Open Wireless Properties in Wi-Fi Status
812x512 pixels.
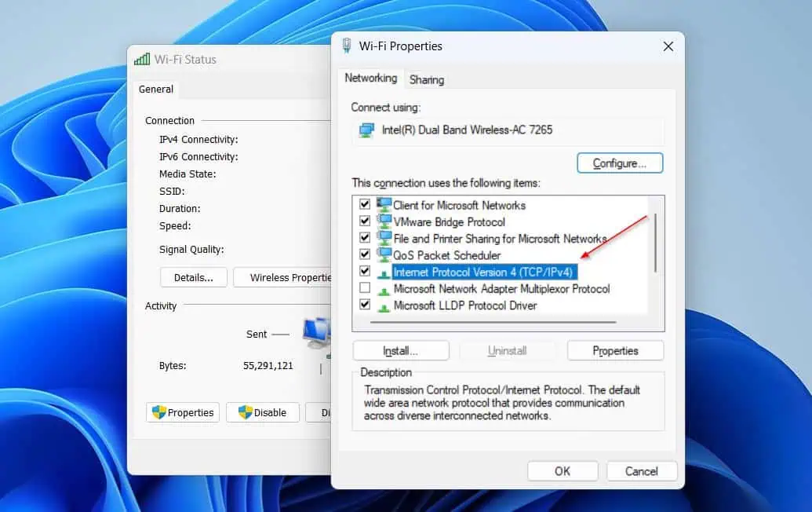click(x=282, y=278)
